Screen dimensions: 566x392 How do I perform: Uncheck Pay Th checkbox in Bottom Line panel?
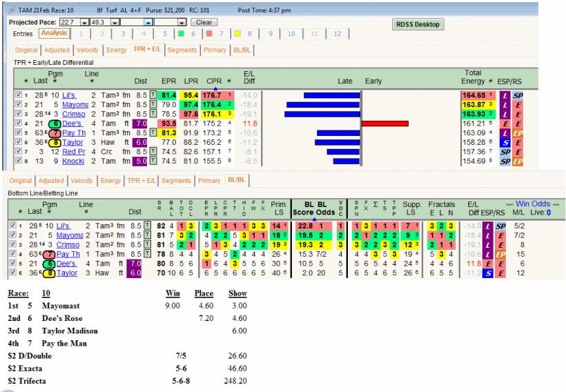click(12, 253)
